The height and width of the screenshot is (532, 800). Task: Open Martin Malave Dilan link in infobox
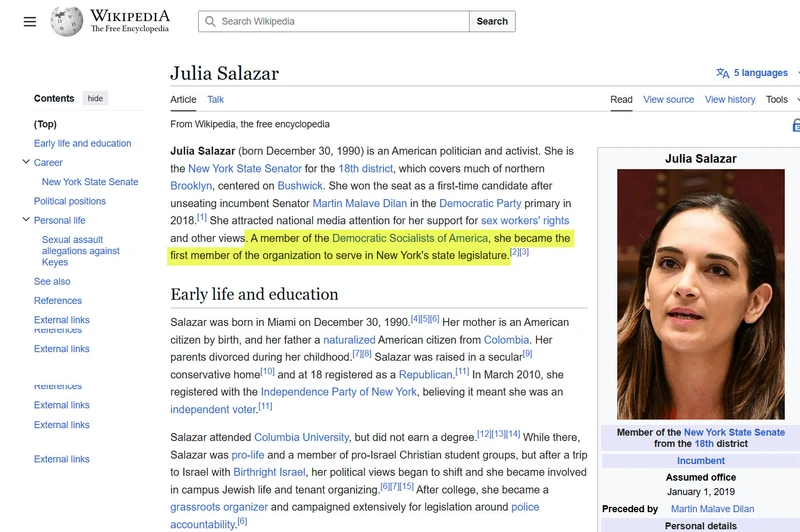click(712, 509)
